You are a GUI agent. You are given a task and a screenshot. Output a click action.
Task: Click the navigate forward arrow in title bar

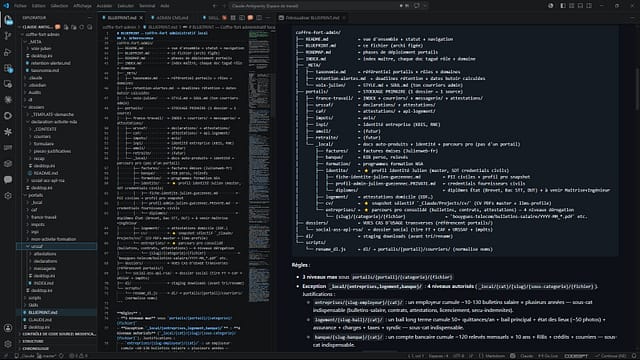click(224, 6)
